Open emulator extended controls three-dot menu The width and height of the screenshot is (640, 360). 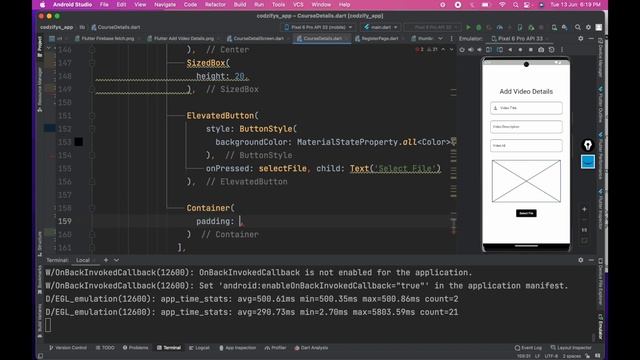click(562, 50)
